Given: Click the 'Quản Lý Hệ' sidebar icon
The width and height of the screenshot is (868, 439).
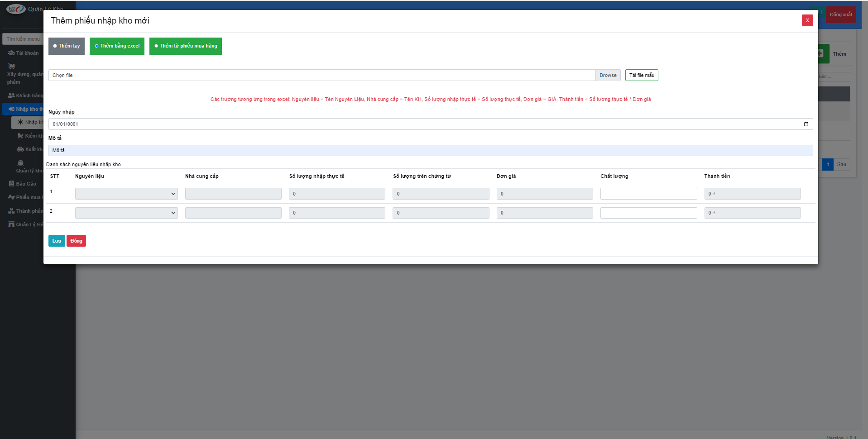Looking at the screenshot, I should tap(11, 224).
